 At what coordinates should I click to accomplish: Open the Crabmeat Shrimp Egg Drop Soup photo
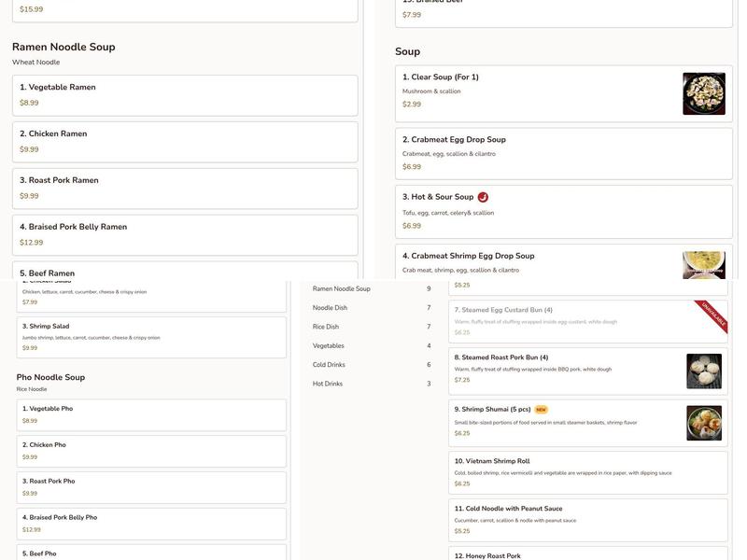(703, 265)
